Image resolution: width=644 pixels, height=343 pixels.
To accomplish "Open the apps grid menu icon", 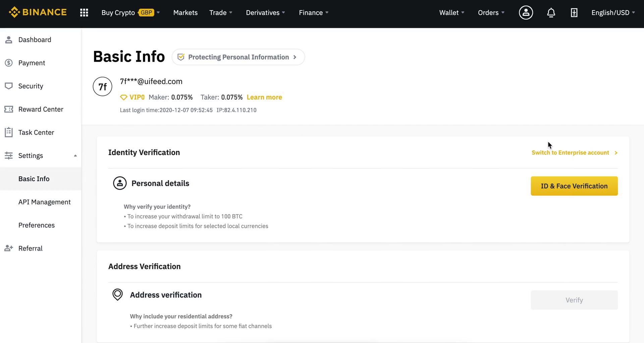I will 84,13.
